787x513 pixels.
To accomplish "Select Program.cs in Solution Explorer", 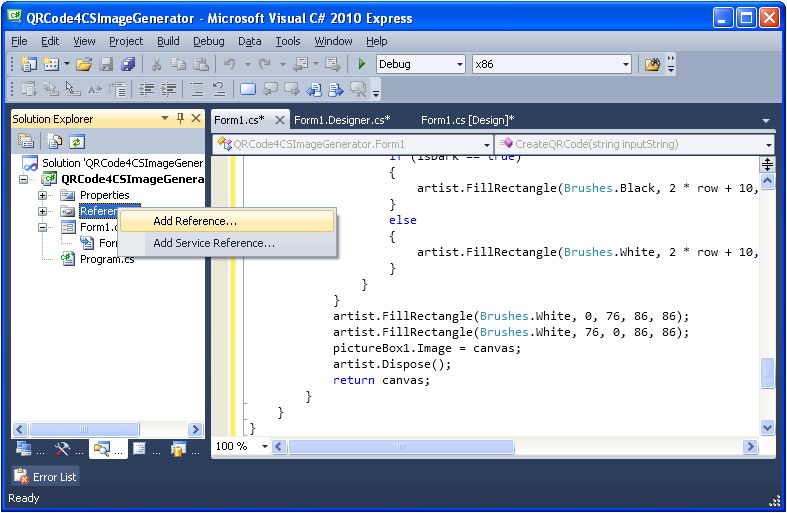I will point(106,259).
